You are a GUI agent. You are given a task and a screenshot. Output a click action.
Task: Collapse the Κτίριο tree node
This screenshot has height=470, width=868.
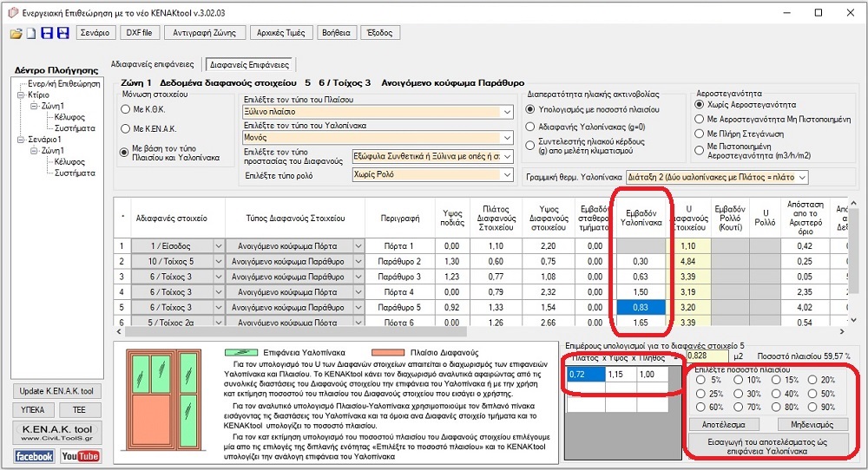(x=21, y=95)
